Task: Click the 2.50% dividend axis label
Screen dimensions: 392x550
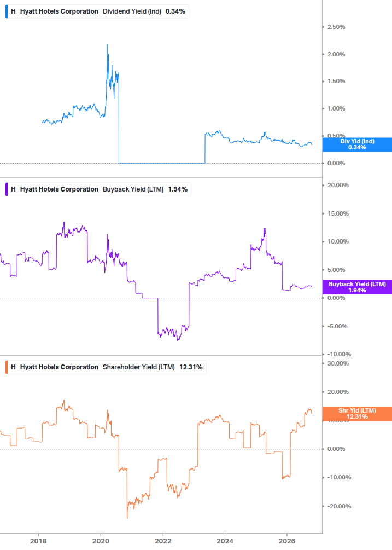Action: point(336,27)
